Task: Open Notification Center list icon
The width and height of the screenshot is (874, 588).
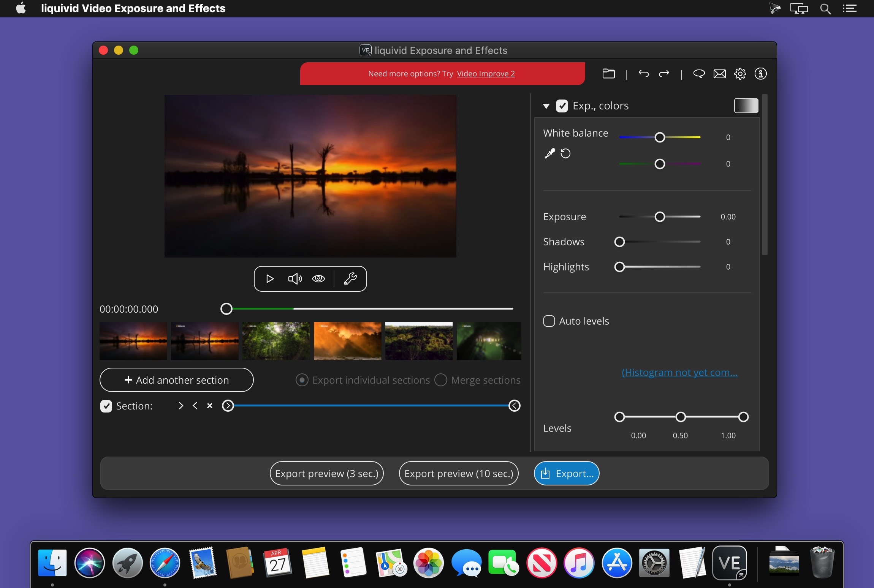Action: [x=849, y=8]
